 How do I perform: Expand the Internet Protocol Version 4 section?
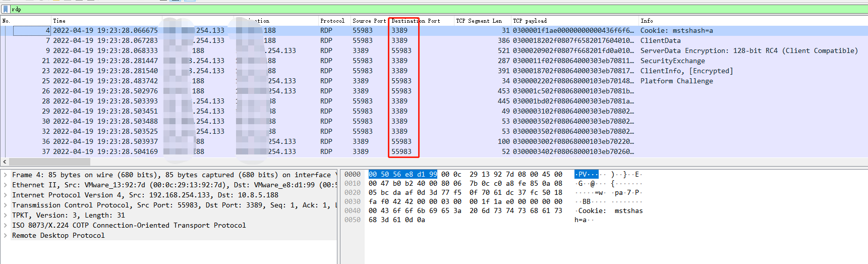click(x=5, y=195)
